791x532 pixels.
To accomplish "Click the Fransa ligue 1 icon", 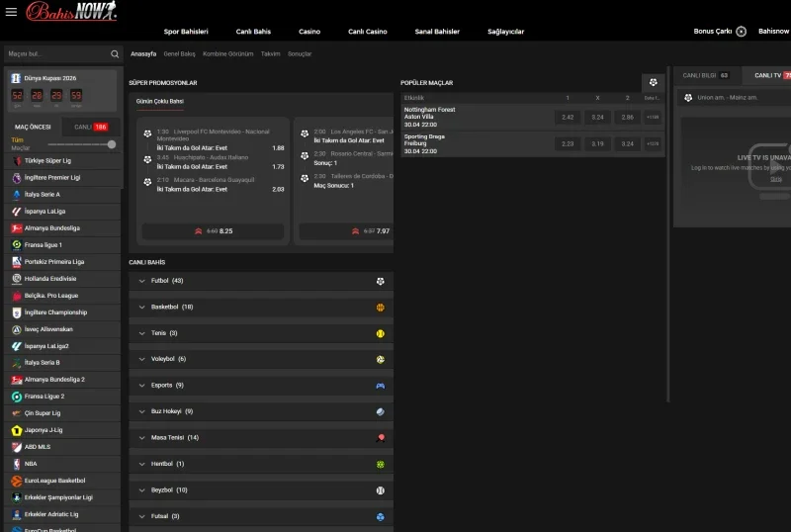I will [x=17, y=245].
